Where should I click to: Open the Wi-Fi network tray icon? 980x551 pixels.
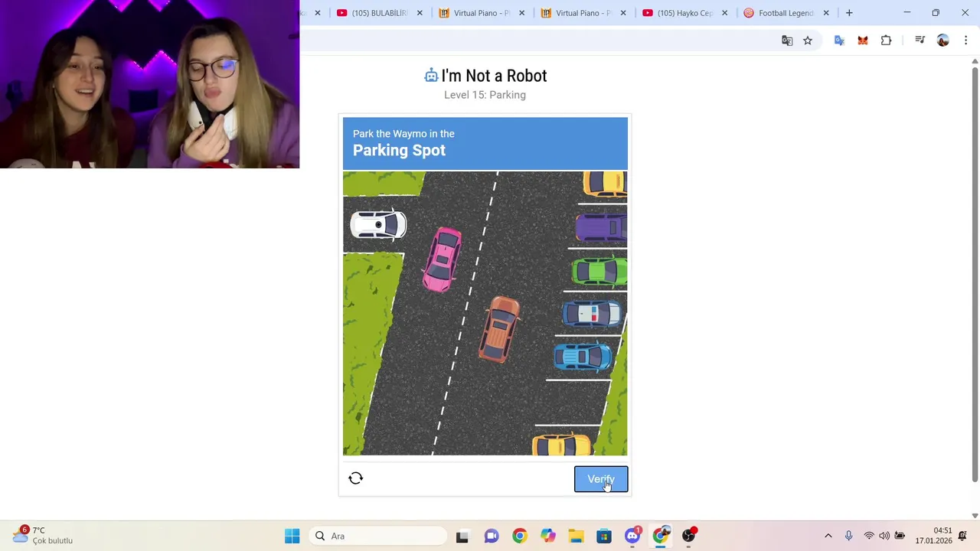point(869,536)
